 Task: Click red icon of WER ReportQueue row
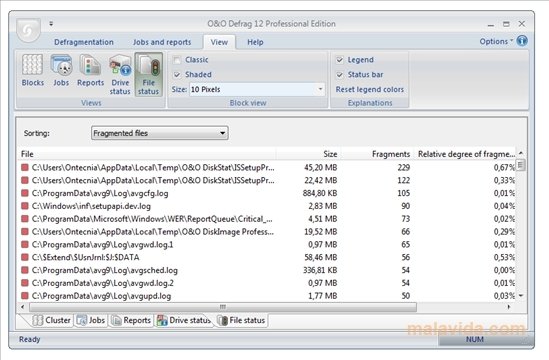point(25,219)
